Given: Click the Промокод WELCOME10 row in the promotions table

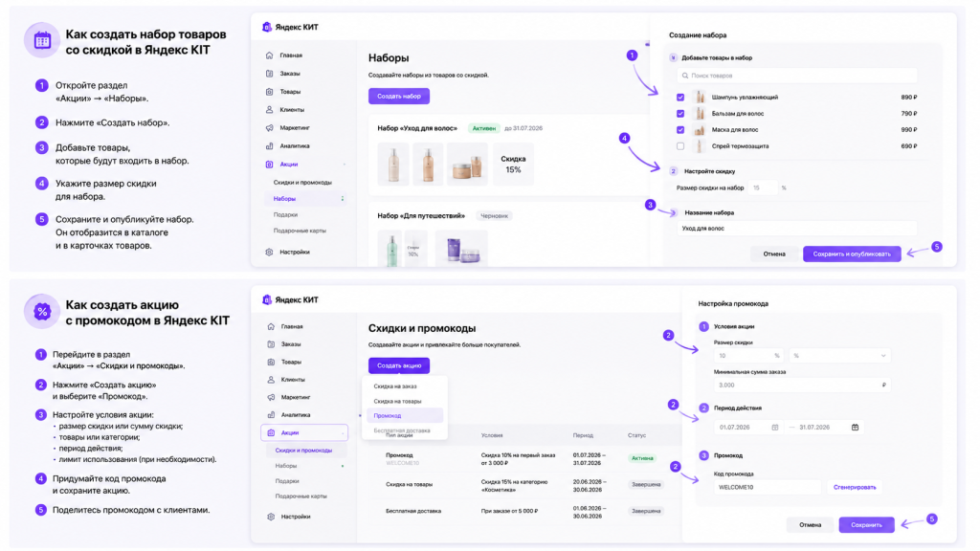Looking at the screenshot, I should click(x=523, y=459).
